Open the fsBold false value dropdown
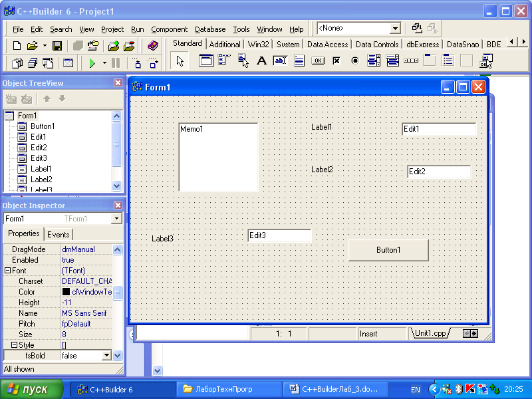Image resolution: width=532 pixels, height=399 pixels. point(106,355)
